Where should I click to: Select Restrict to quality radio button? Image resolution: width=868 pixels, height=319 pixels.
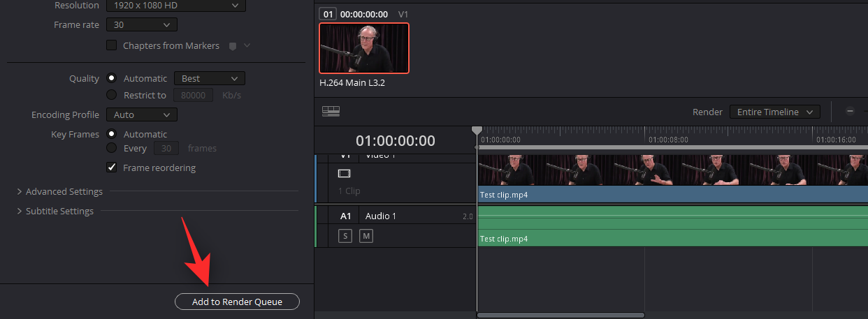click(x=111, y=95)
